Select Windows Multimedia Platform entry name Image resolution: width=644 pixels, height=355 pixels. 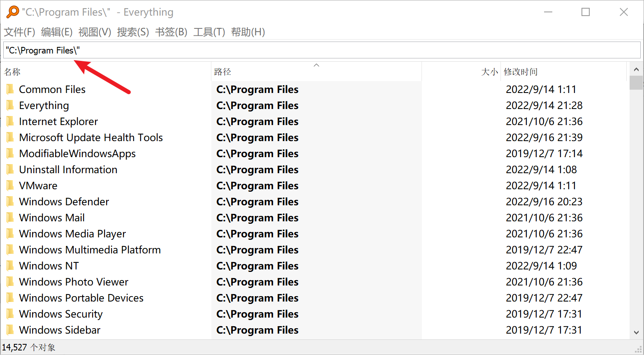click(90, 250)
